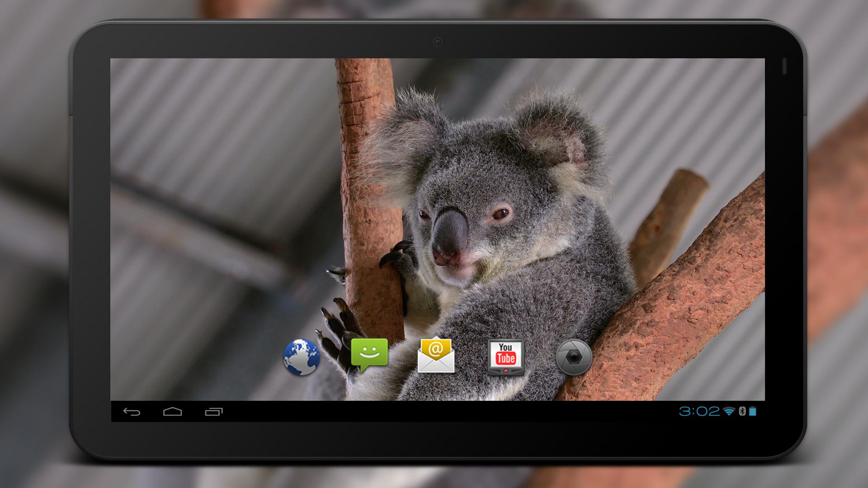
Task: Tap the Home navigation button
Action: tap(173, 412)
